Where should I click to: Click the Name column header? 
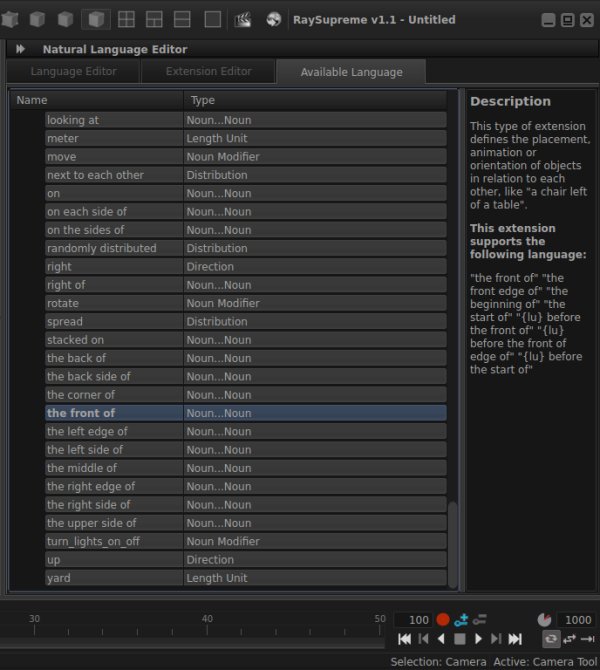pyautogui.click(x=97, y=100)
